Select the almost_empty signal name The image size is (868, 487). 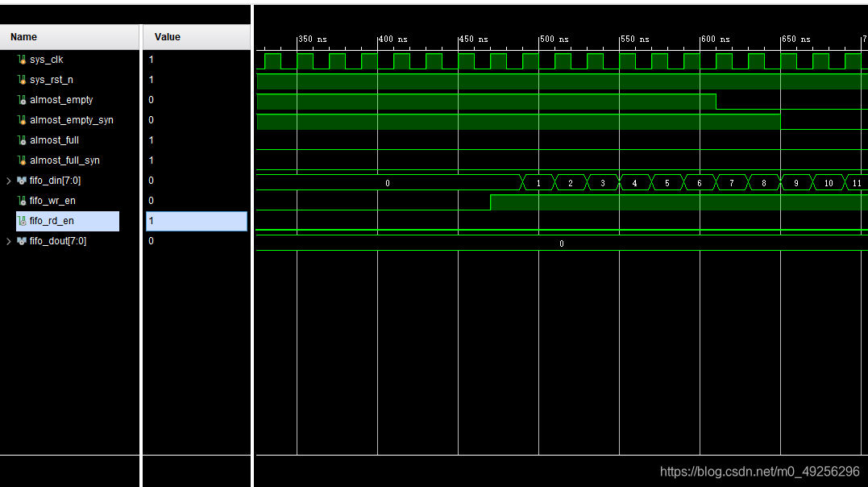[61, 100]
